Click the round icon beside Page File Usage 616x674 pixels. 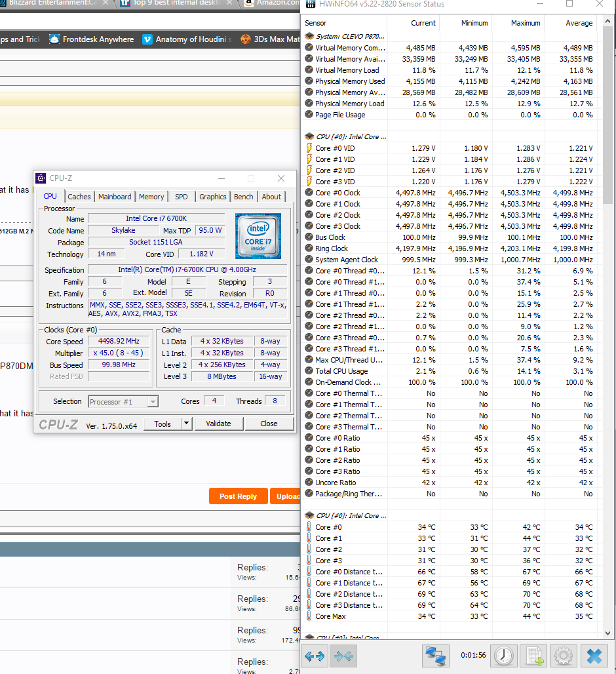(309, 114)
